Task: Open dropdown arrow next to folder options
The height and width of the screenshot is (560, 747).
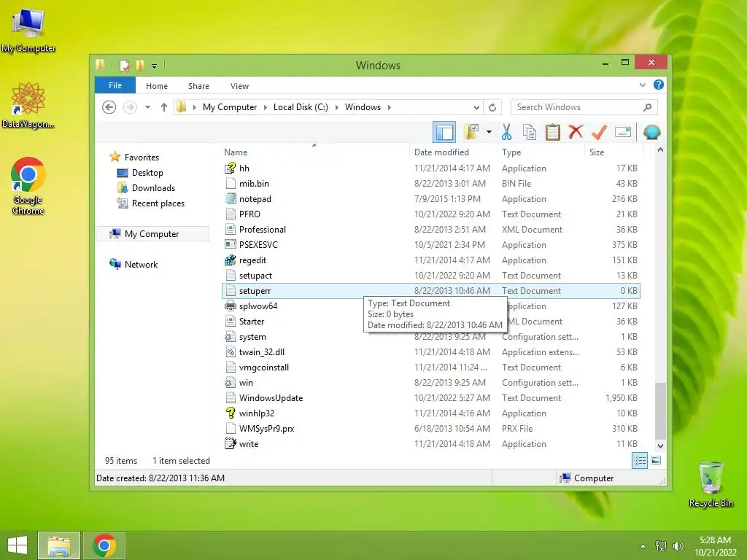Action: [x=489, y=132]
